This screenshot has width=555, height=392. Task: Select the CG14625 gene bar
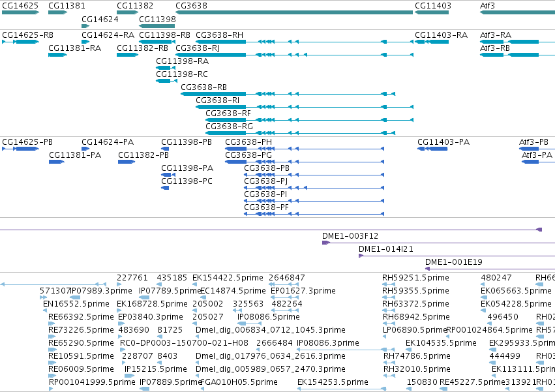click(20, 12)
